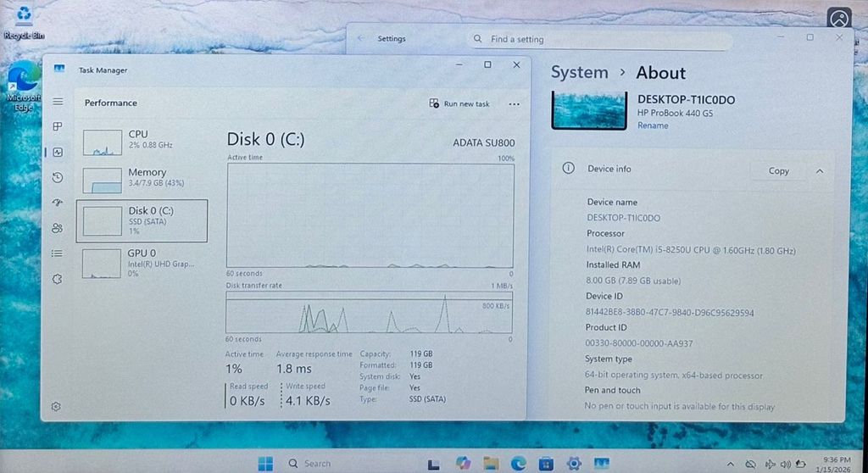This screenshot has width=868, height=473.
Task: Open the Processes page in Task Manager sidebar
Action: (x=58, y=127)
